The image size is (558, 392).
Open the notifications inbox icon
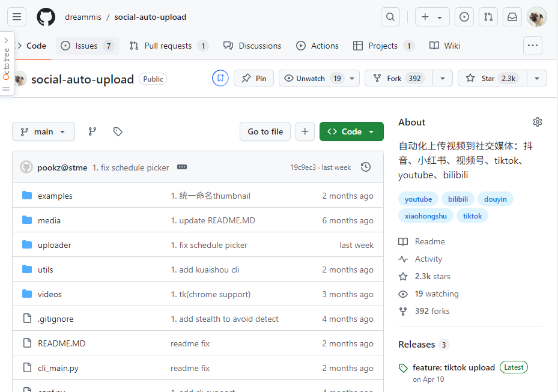(x=512, y=17)
